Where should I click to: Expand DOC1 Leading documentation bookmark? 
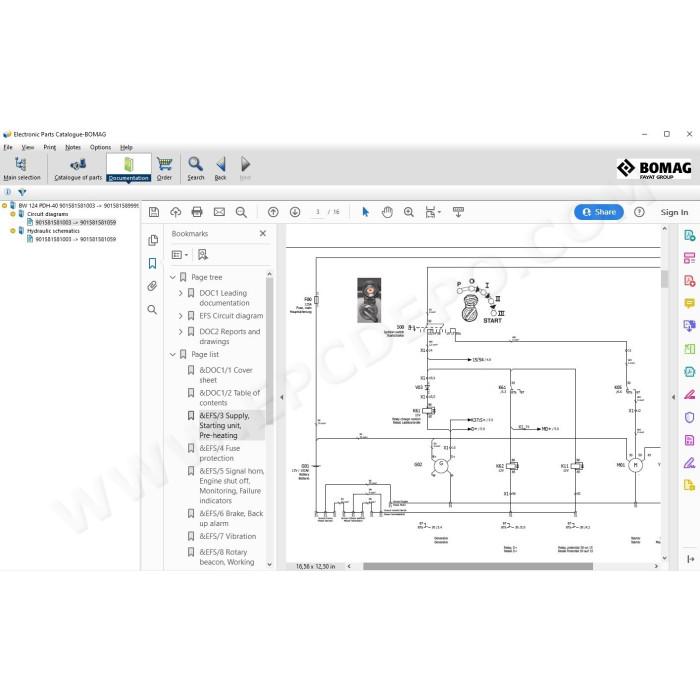[180, 293]
